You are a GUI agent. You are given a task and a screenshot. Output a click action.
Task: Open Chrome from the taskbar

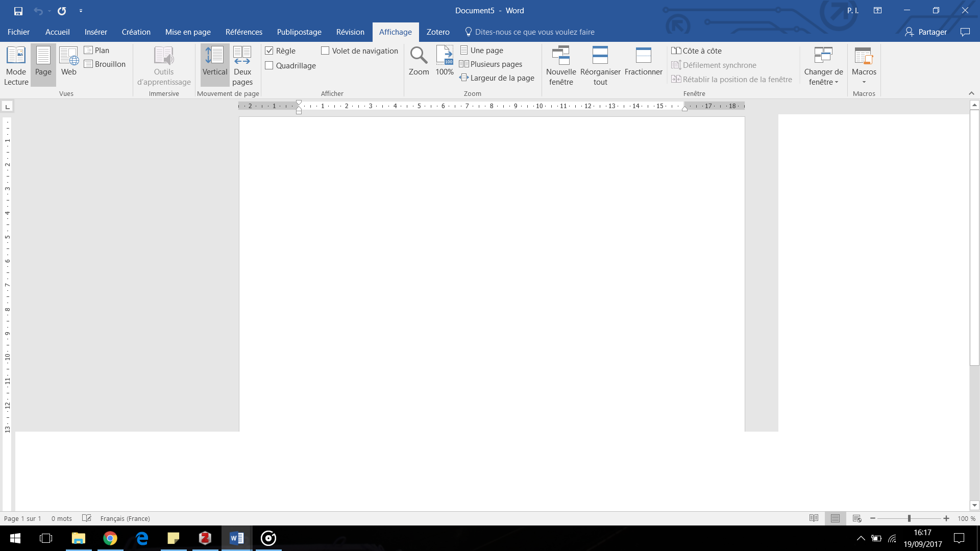coord(110,538)
